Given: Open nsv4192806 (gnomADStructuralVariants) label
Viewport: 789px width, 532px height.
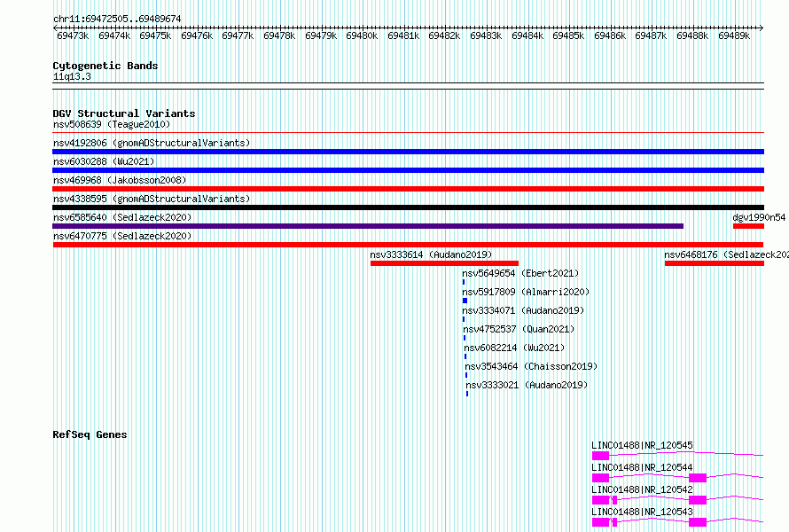Looking at the screenshot, I should pyautogui.click(x=152, y=143).
